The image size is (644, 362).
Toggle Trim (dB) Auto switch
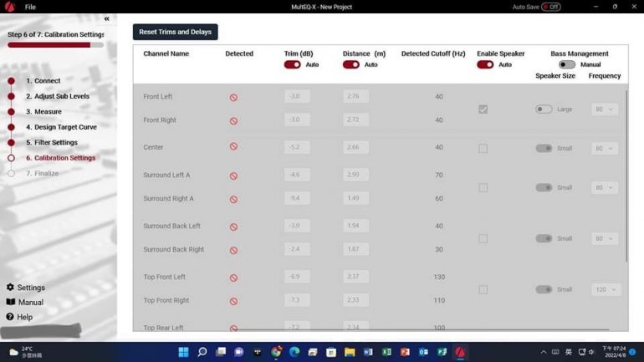292,64
